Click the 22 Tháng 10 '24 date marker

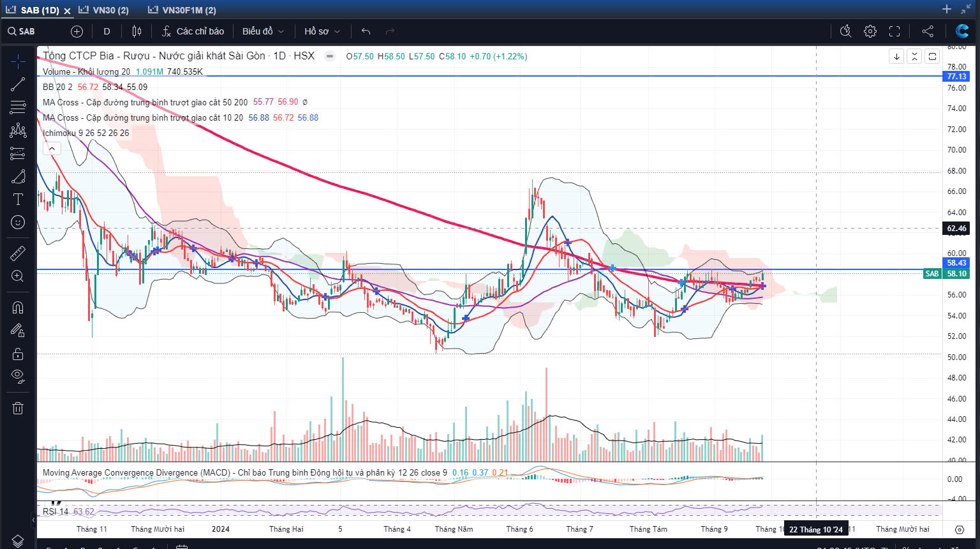(816, 529)
